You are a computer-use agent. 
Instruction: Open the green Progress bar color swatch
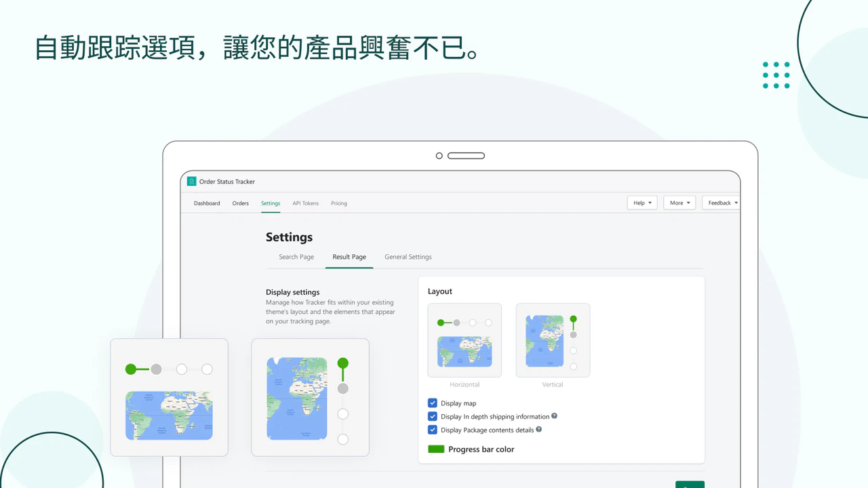(x=436, y=449)
